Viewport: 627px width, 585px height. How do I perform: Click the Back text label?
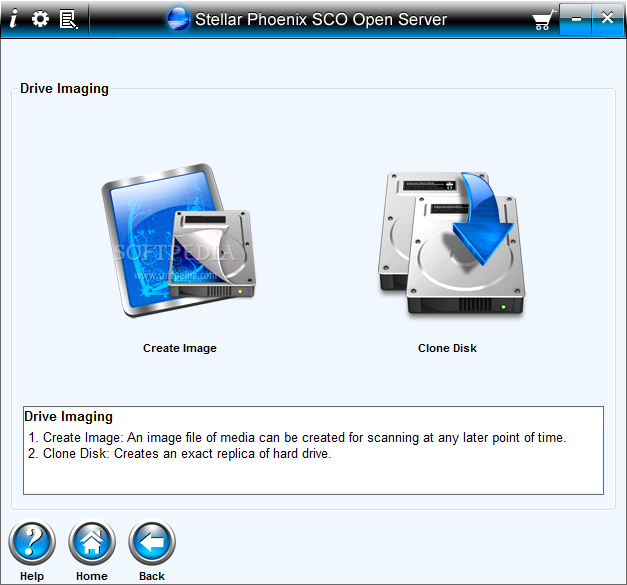pyautogui.click(x=152, y=576)
